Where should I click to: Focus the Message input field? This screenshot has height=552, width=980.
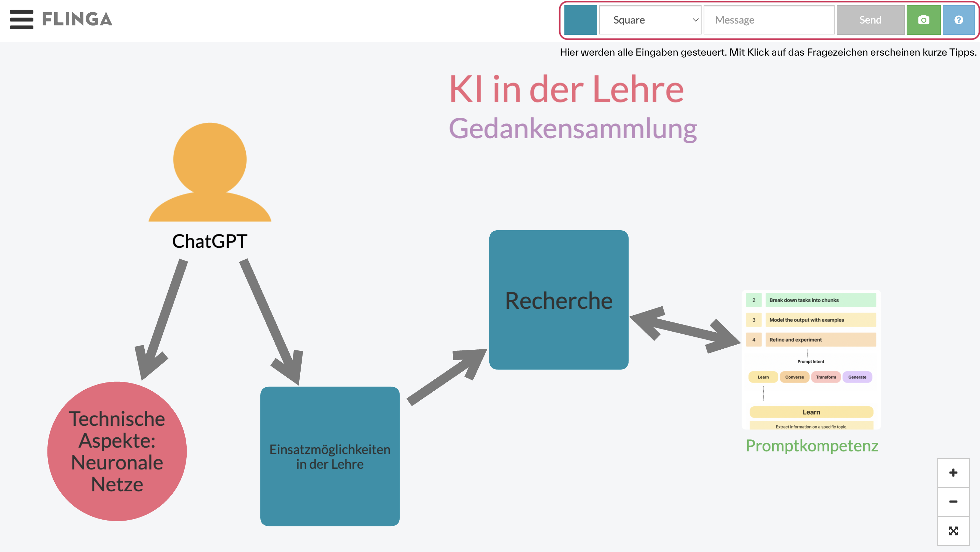click(769, 20)
